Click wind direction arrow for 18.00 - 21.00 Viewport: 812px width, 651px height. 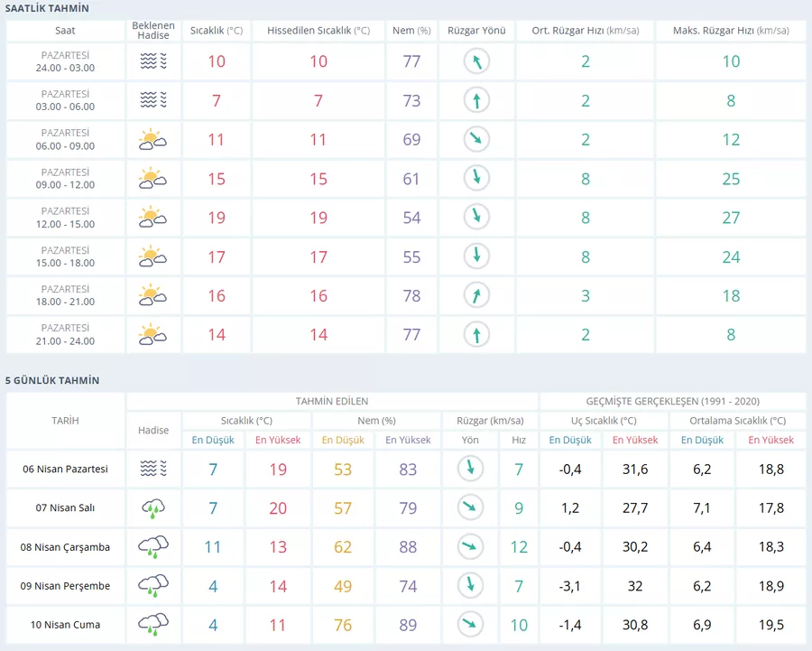click(476, 295)
